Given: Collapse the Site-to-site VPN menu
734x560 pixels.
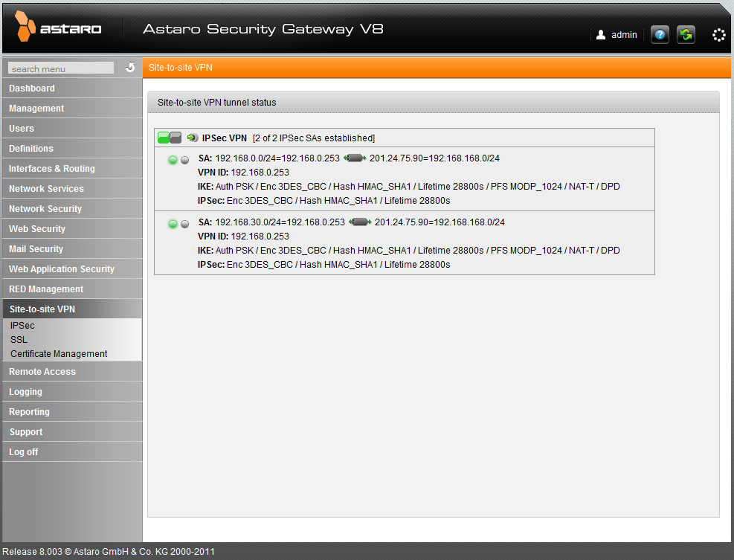Looking at the screenshot, I should click(73, 309).
